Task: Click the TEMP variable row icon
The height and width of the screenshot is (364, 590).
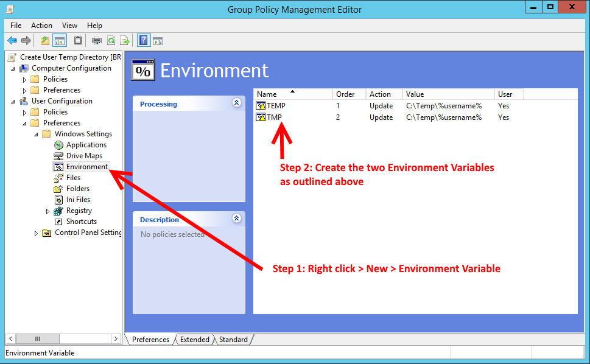Action: click(x=261, y=106)
